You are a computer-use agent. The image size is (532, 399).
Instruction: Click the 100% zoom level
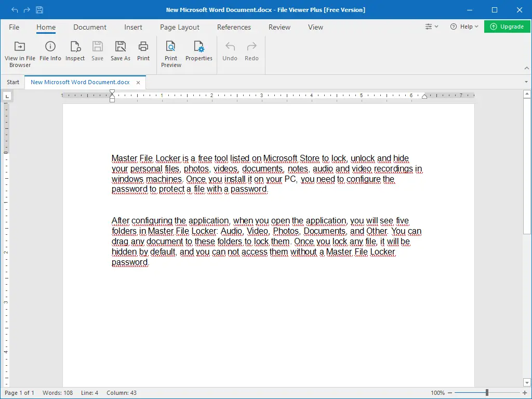(x=437, y=393)
